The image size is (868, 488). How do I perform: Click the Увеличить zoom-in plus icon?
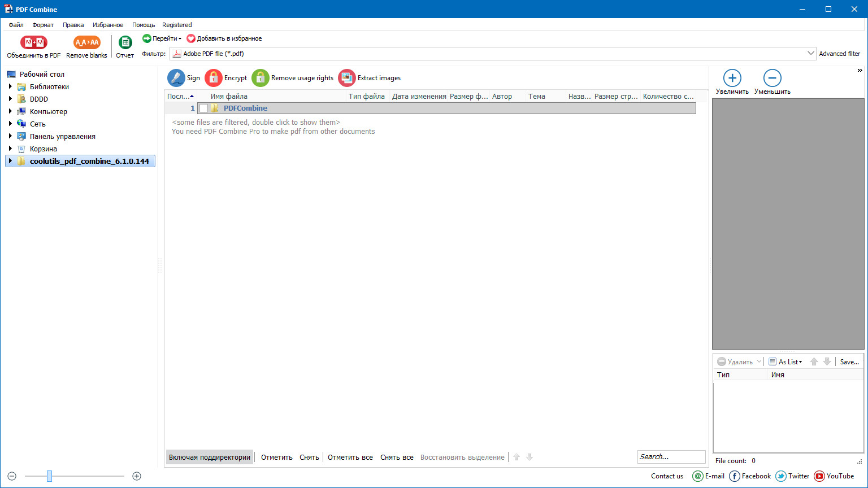click(732, 78)
